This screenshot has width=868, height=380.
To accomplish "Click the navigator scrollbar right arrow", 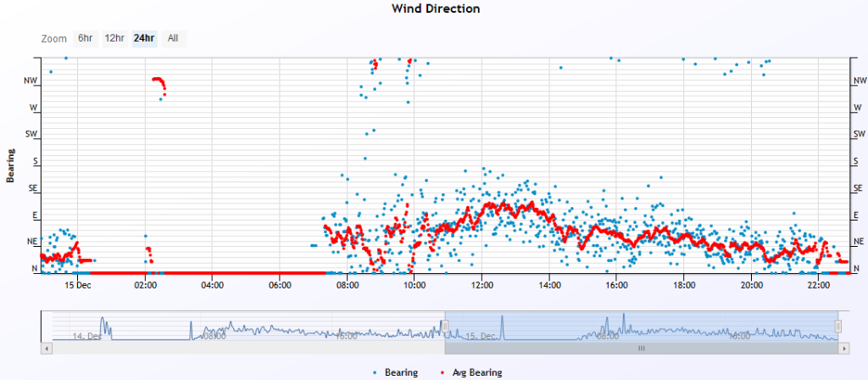I will pos(843,349).
